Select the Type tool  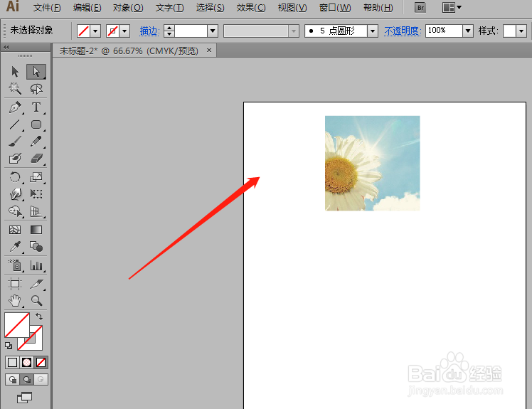point(36,107)
